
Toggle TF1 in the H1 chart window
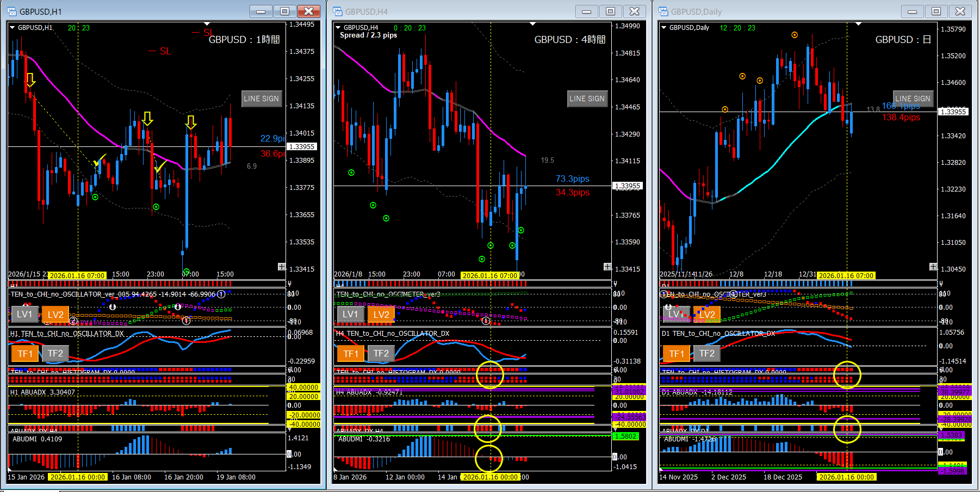pyautogui.click(x=25, y=354)
